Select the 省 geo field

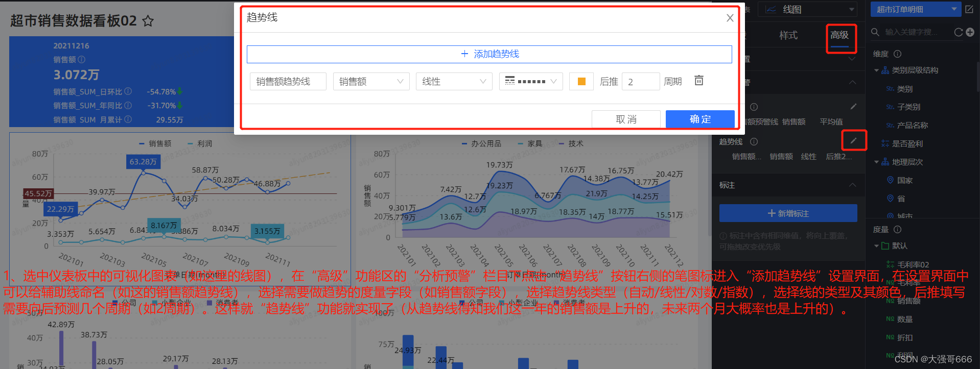tap(901, 199)
